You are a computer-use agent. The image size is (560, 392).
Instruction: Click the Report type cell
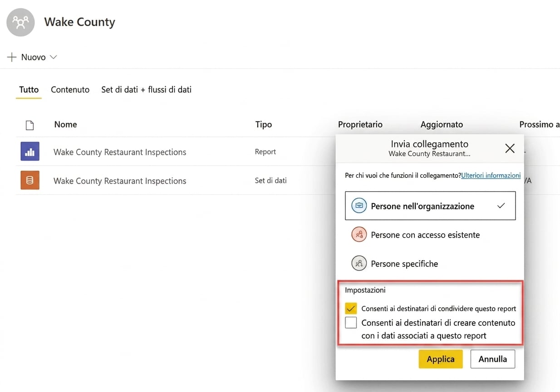click(x=265, y=152)
